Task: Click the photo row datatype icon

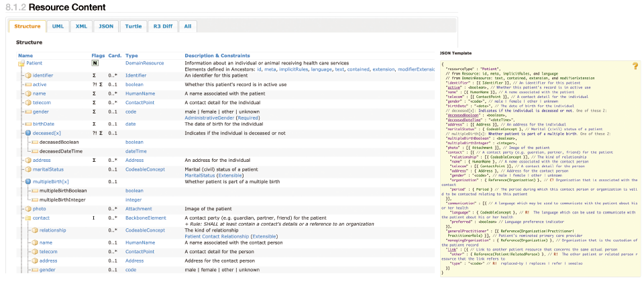Action: tap(28, 209)
